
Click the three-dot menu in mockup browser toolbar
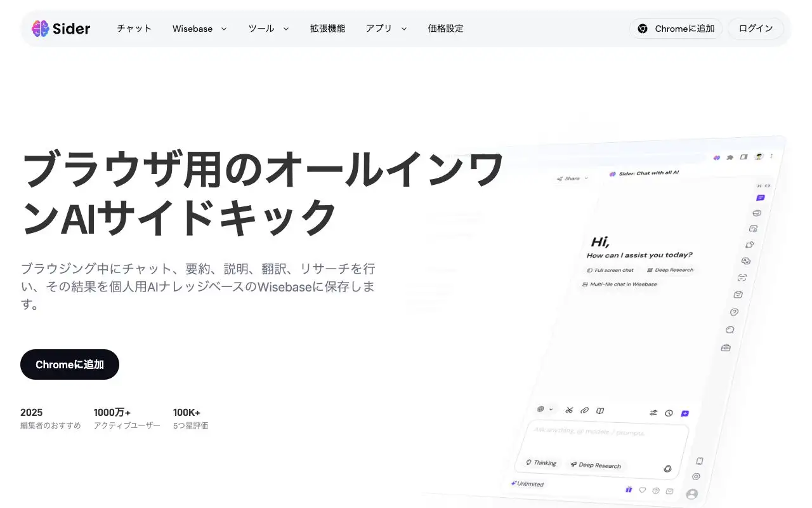coord(771,156)
